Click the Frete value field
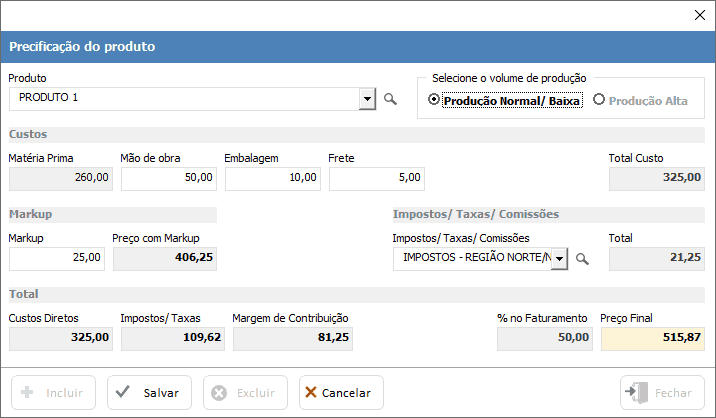This screenshot has width=716, height=418. click(x=377, y=179)
